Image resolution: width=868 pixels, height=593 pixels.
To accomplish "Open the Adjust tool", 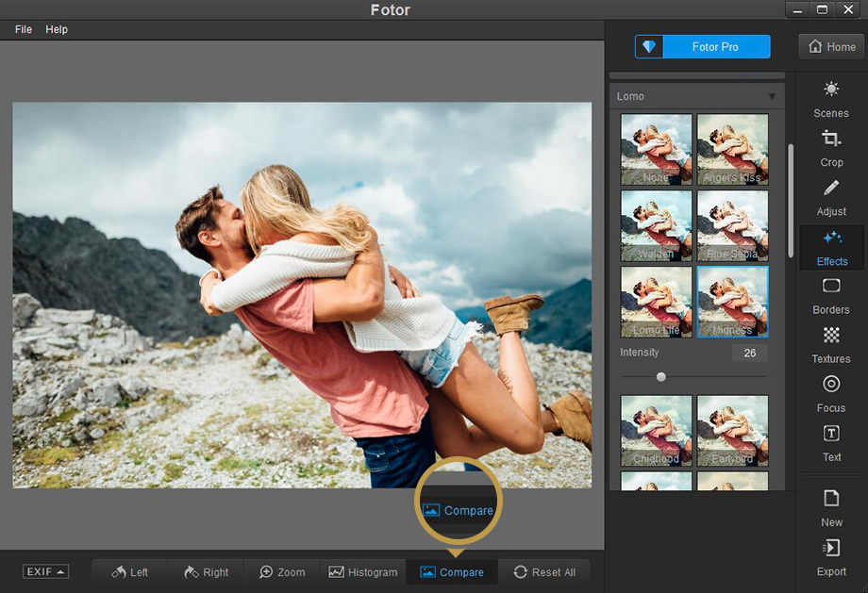I will tap(831, 196).
